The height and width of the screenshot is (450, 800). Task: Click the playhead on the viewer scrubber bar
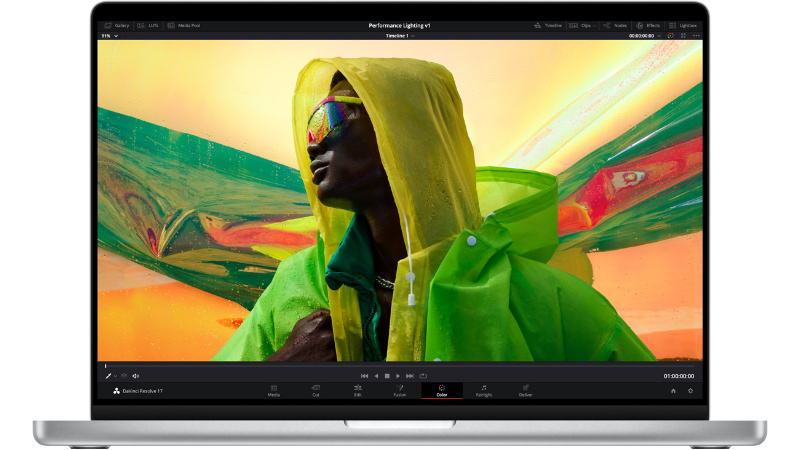pyautogui.click(x=106, y=366)
